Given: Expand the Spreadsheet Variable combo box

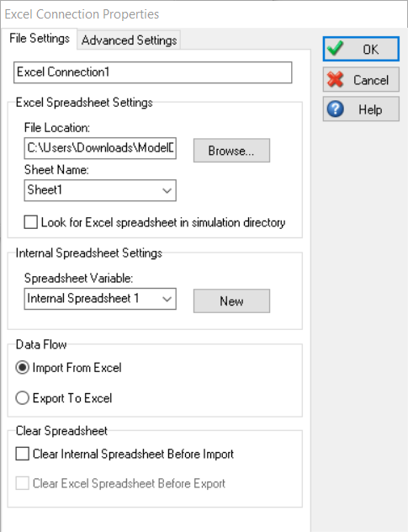Looking at the screenshot, I should [167, 300].
